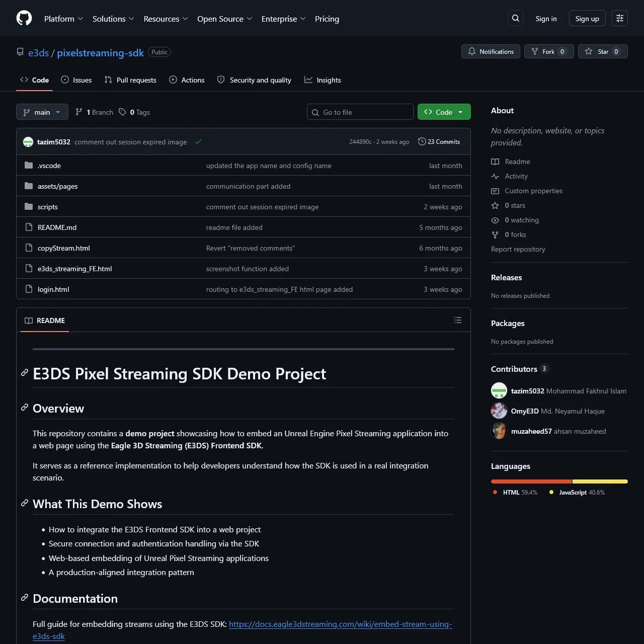Image resolution: width=644 pixels, height=644 pixels.
Task: Fork the repository
Action: point(549,51)
